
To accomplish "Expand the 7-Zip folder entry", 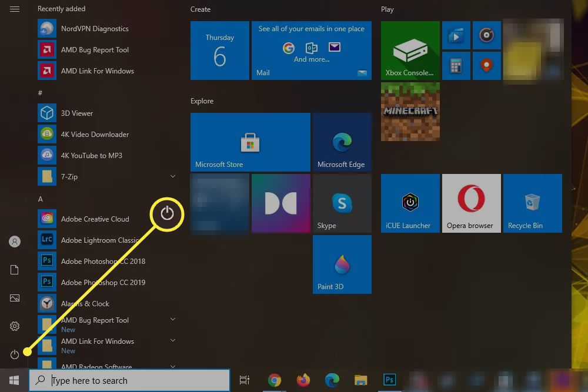I will click(x=173, y=176).
